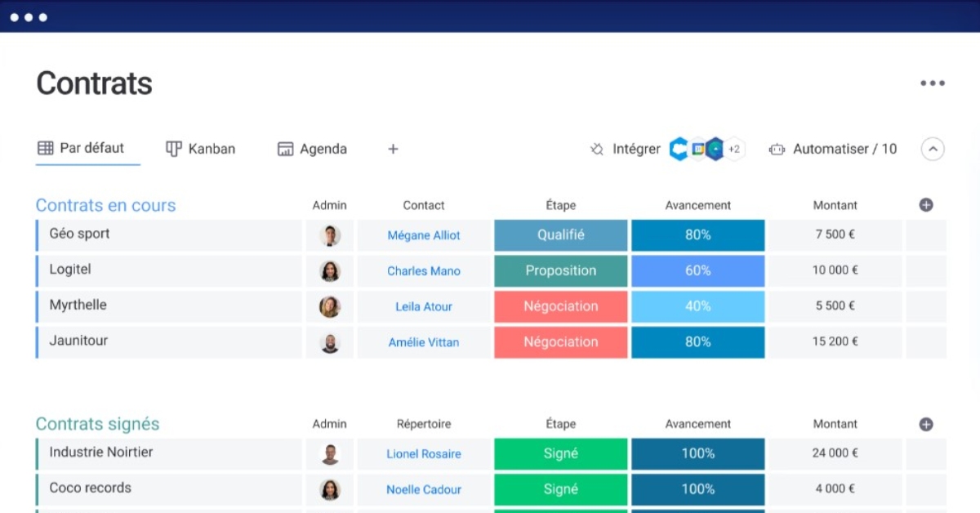The width and height of the screenshot is (980, 513).
Task: Add column to Contrats signés
Action: (926, 424)
